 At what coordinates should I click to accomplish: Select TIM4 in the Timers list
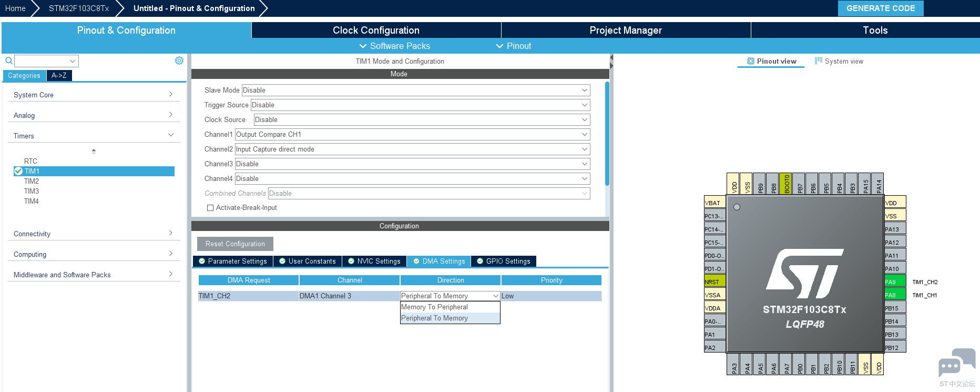(x=32, y=201)
